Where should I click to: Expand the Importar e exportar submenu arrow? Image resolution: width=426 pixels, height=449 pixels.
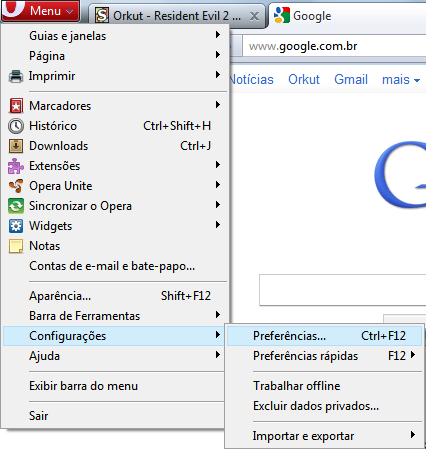tap(413, 434)
